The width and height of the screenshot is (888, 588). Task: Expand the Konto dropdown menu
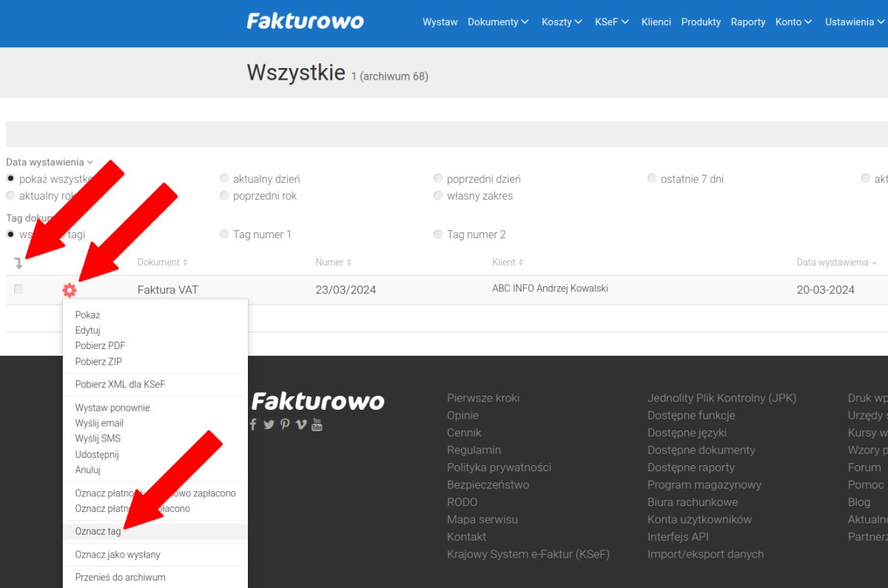(x=794, y=22)
